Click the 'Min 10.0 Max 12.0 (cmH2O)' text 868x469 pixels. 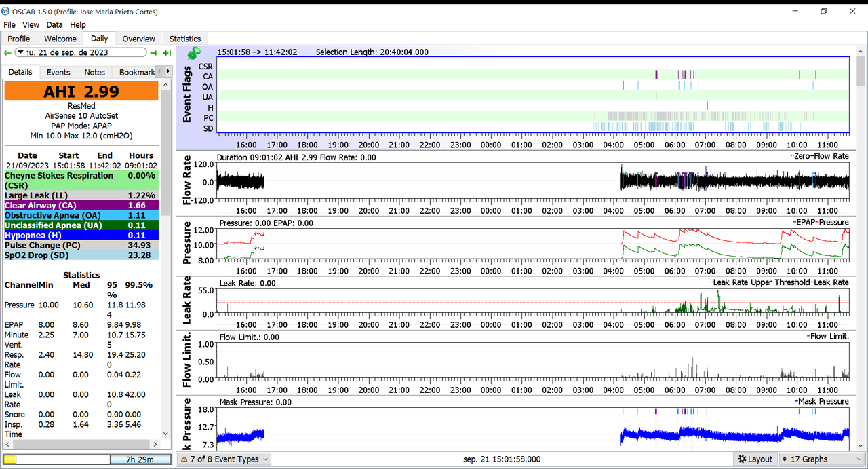[81, 136]
